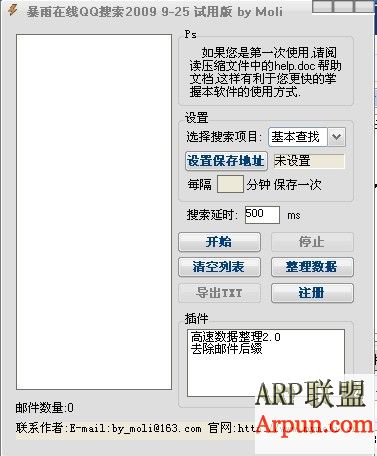Screen dimensions: 377x456
Task: Click the 分钟 保存一次 label
Action: pyautogui.click(x=284, y=184)
